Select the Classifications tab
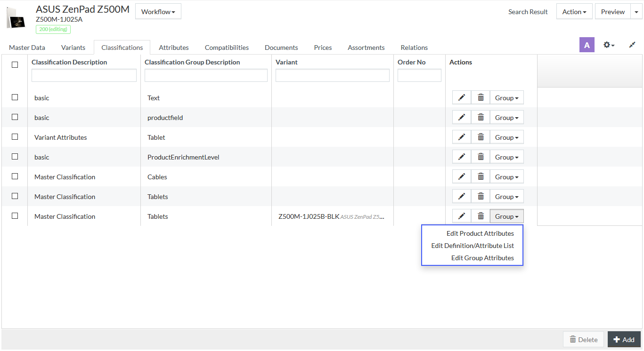Viewport: 644px width, 351px height. pos(122,48)
